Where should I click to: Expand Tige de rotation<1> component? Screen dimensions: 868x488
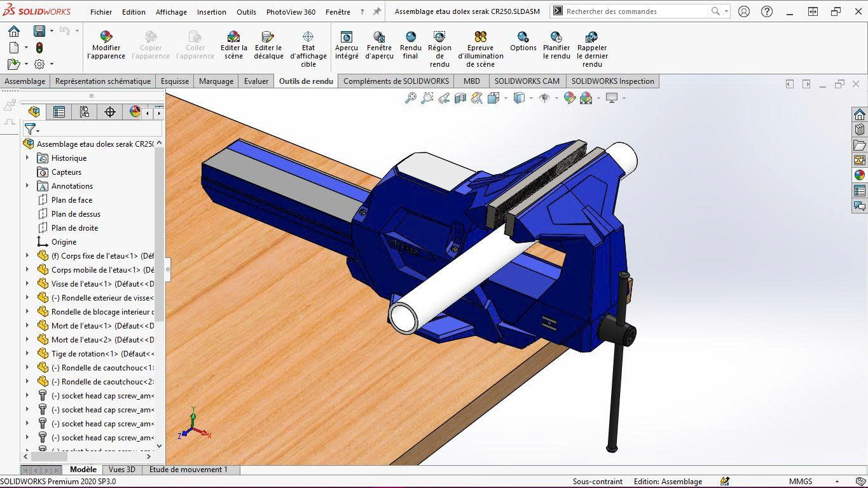tap(27, 354)
